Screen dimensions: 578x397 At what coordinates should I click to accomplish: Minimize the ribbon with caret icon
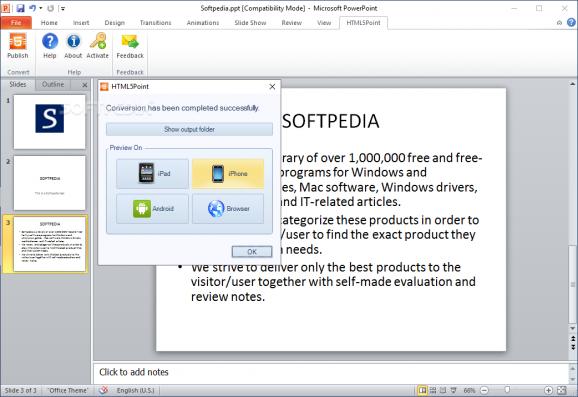559,23
